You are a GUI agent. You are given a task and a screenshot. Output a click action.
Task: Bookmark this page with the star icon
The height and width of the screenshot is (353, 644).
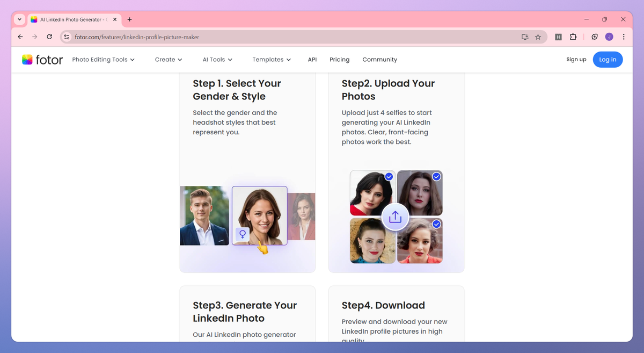(x=538, y=37)
